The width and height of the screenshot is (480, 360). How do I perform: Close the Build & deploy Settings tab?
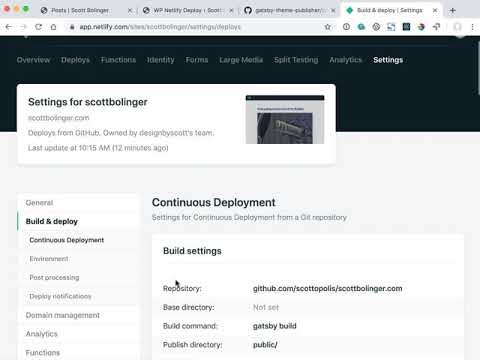click(435, 11)
